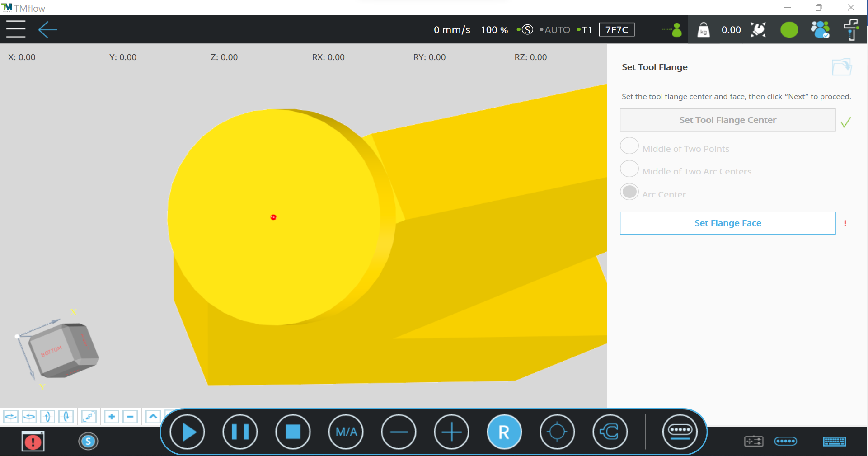This screenshot has height=456, width=868.
Task: Go back using the left arrow
Action: (x=47, y=30)
